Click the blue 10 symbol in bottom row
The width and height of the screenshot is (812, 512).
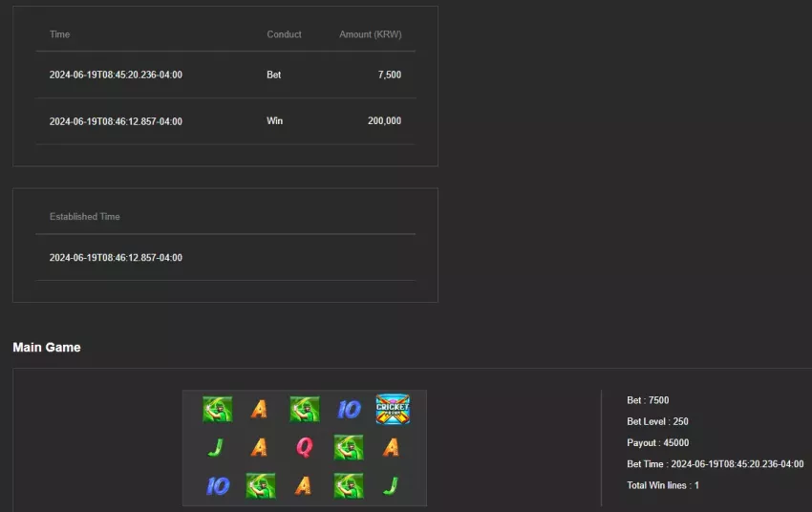[218, 485]
